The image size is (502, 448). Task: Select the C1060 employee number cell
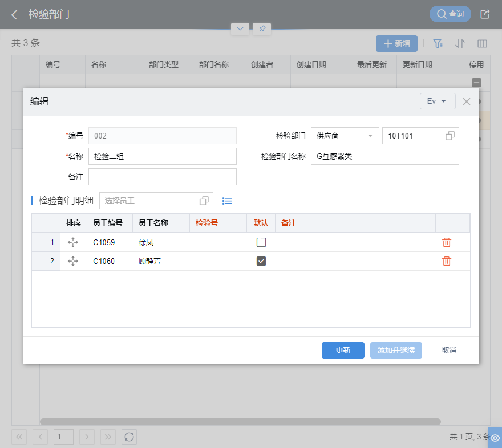(110, 261)
